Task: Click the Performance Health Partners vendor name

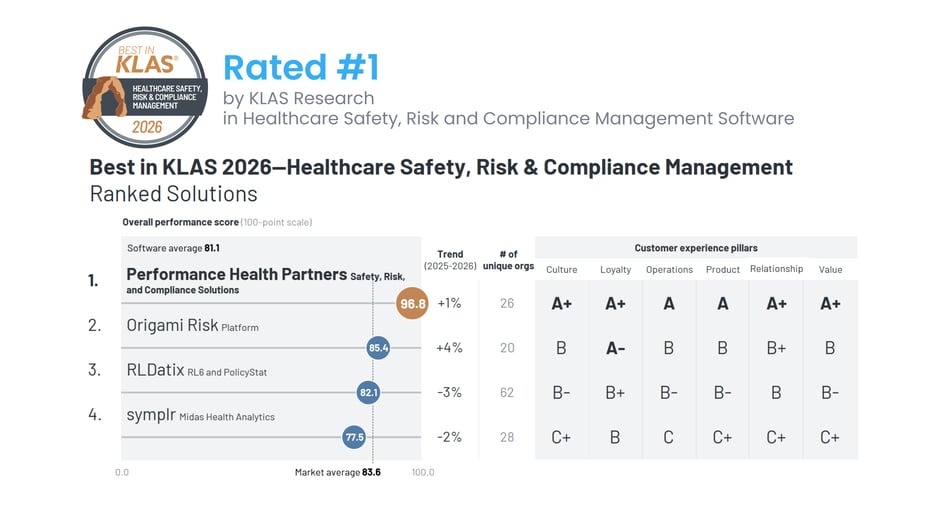Action: click(236, 274)
